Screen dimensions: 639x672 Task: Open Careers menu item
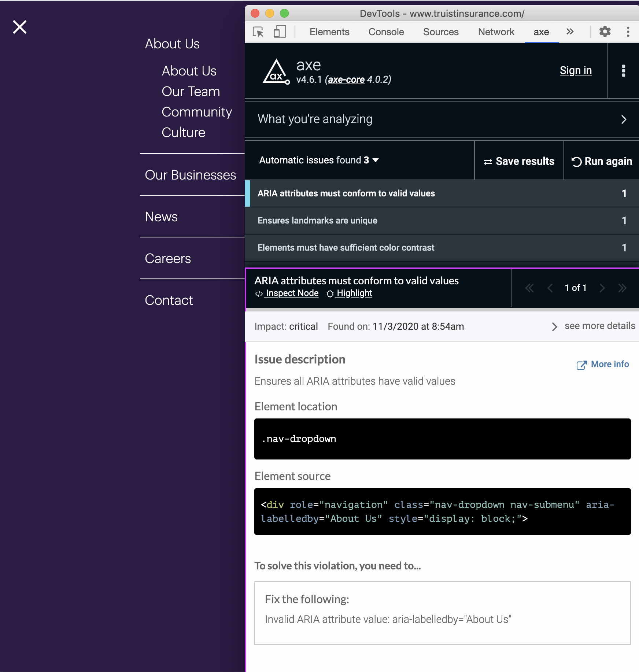[168, 259]
